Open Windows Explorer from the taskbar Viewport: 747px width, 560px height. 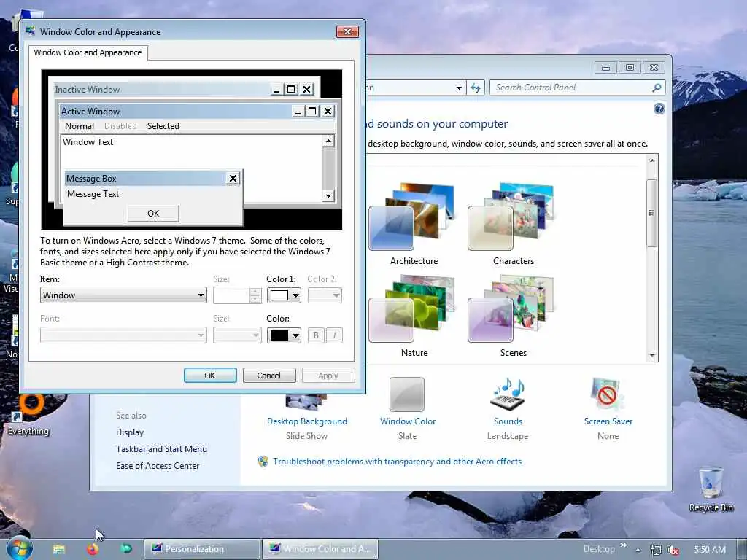(x=58, y=549)
